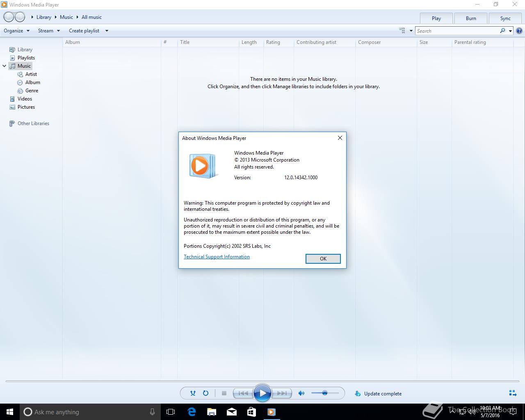Click the Update complete status icon
This screenshot has height=420, width=525.
[358, 394]
